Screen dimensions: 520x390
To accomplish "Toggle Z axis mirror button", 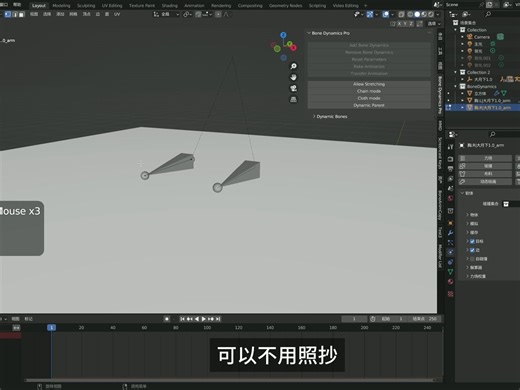I will click(x=411, y=24).
